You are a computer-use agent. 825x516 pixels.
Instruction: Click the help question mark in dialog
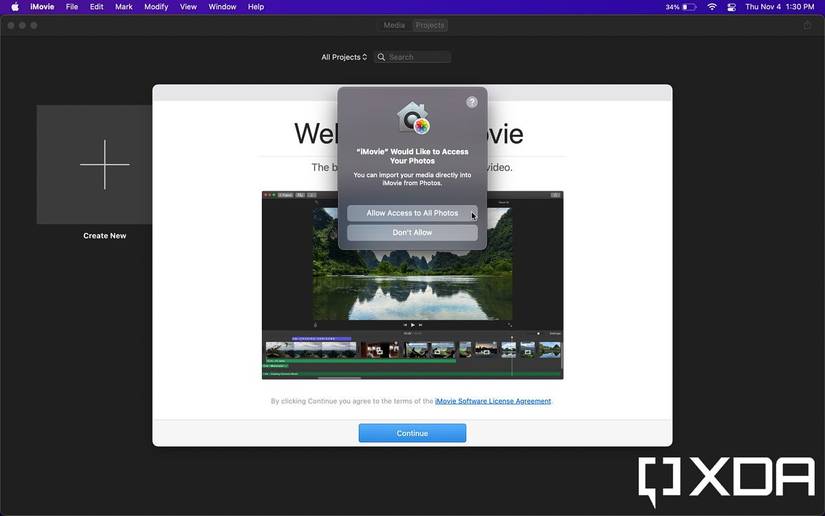(x=472, y=102)
